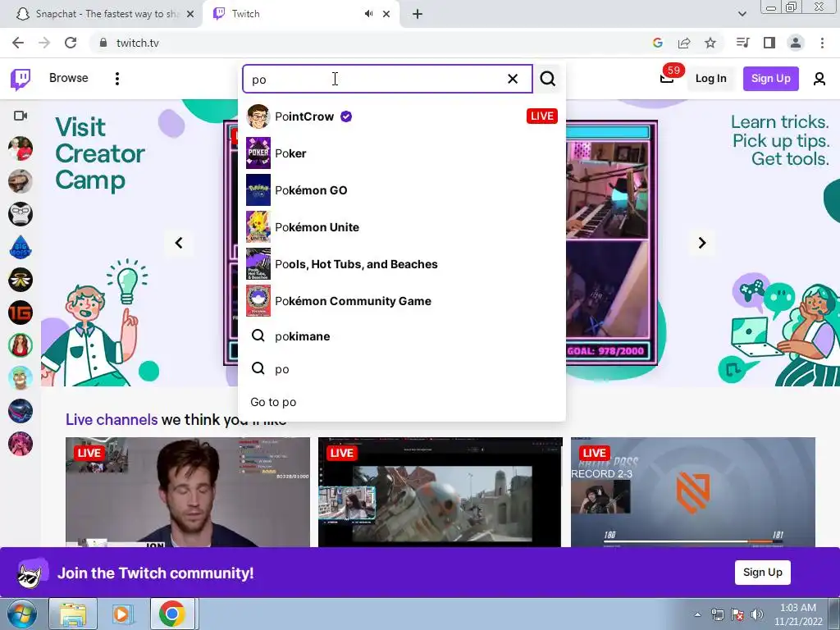This screenshot has height=630, width=840.
Task: Reload the page with refresh button
Action: click(x=71, y=43)
